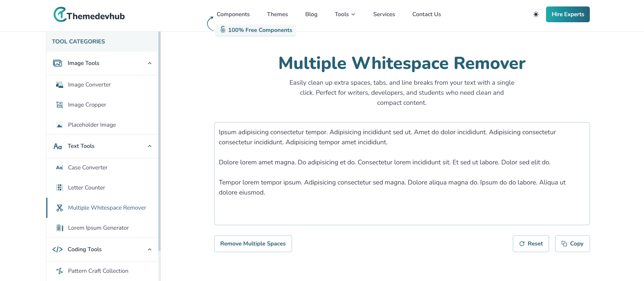
Task: Click the Pattern Craft Collection icon
Action: coord(60,271)
